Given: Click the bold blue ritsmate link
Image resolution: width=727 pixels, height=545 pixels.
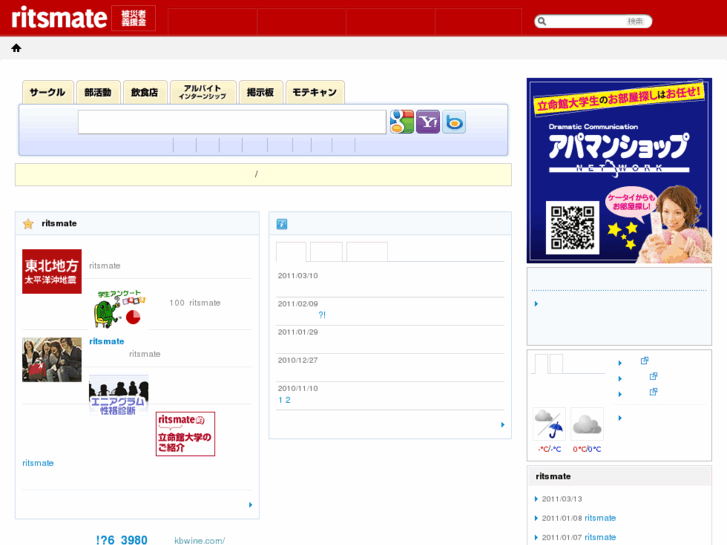Looking at the screenshot, I should coord(107,341).
